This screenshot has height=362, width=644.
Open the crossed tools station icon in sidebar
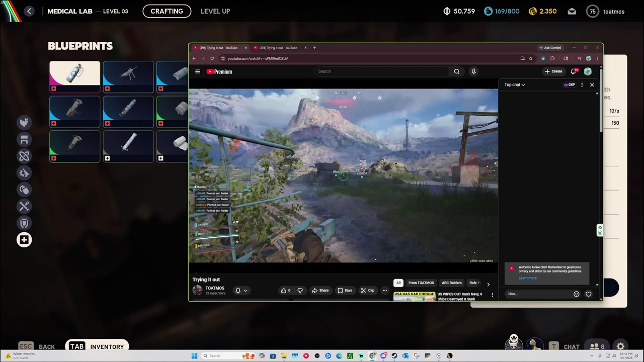24,206
